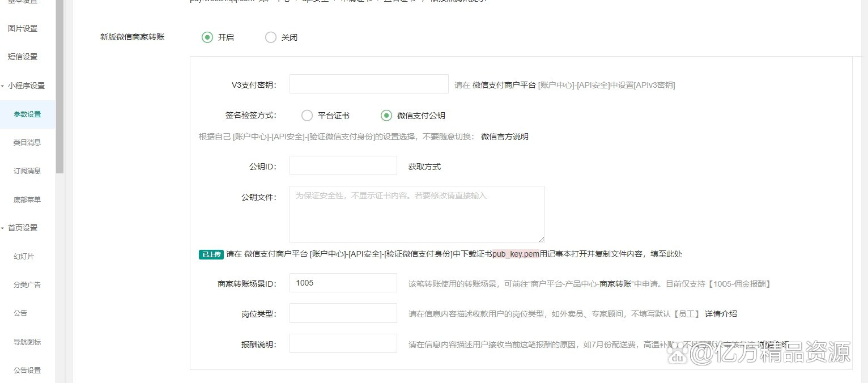The height and width of the screenshot is (383, 868).
Task: Open 图片设置 in the sidebar
Action: (23, 28)
